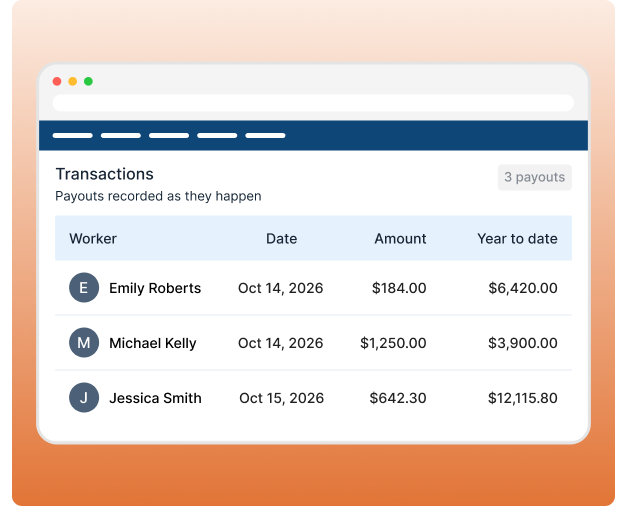Click Michael Kelly's date Oct 14, 2026
627x506 pixels.
pos(280,343)
